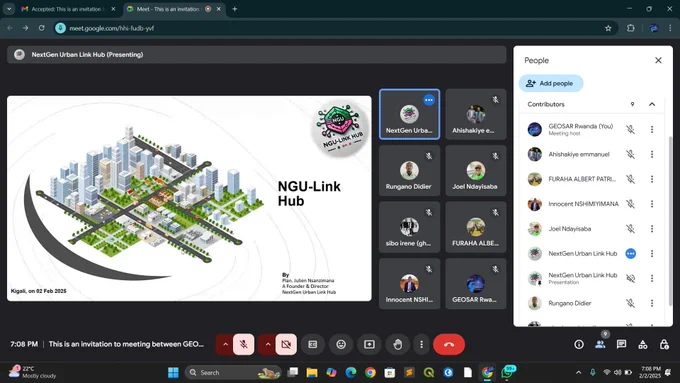680x383 pixels.
Task: Click the Present now button
Action: (x=369, y=344)
